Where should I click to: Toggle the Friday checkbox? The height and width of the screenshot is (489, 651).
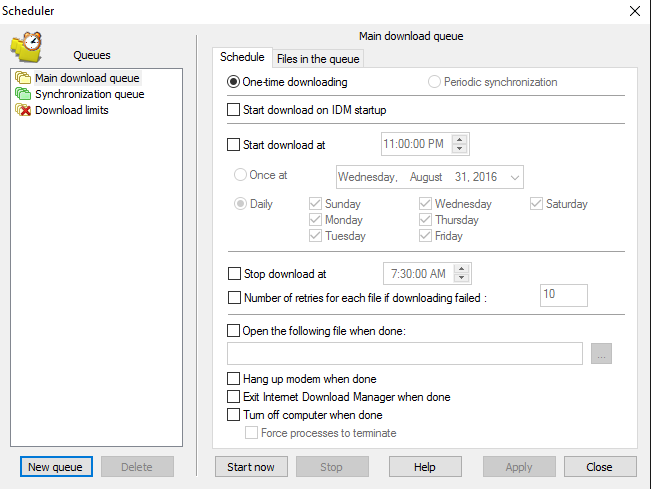(x=425, y=236)
